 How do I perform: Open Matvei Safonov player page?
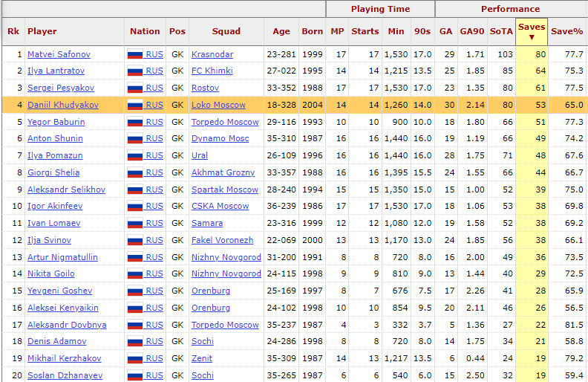point(59,54)
